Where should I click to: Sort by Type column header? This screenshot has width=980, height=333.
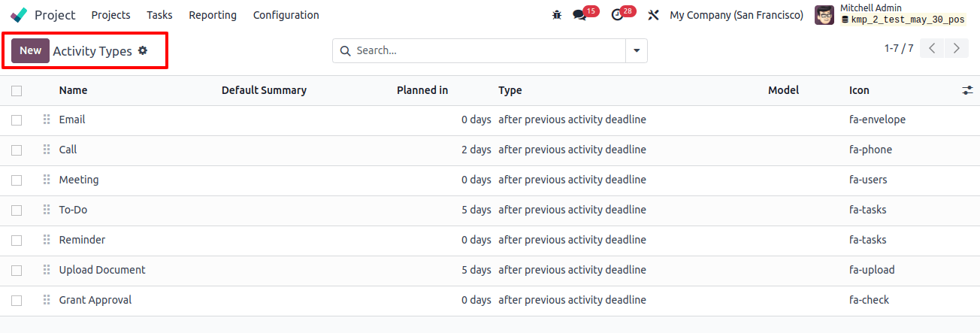tap(510, 90)
